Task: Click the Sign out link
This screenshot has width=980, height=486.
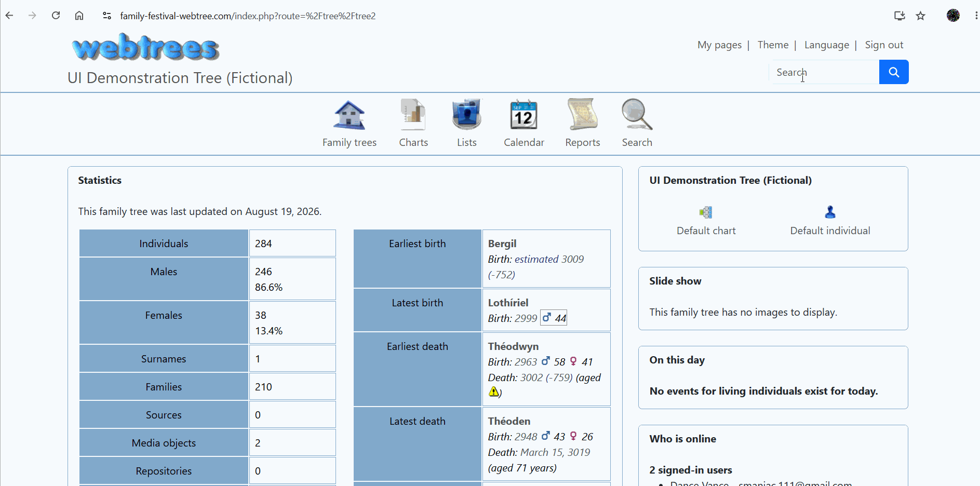Action: pyautogui.click(x=884, y=45)
